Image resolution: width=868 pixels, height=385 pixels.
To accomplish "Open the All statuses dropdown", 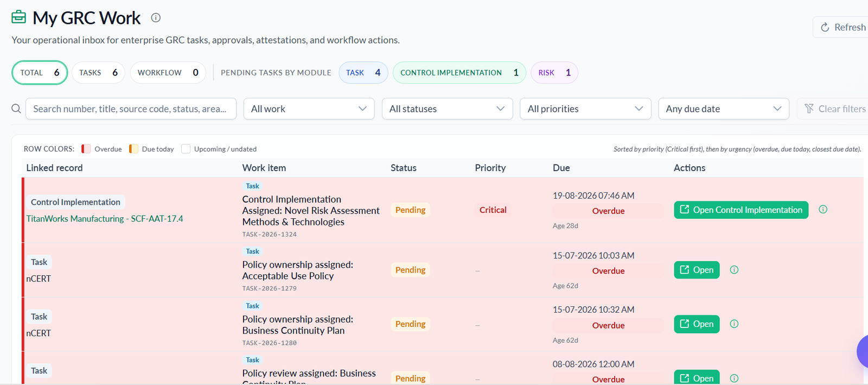I will [448, 109].
